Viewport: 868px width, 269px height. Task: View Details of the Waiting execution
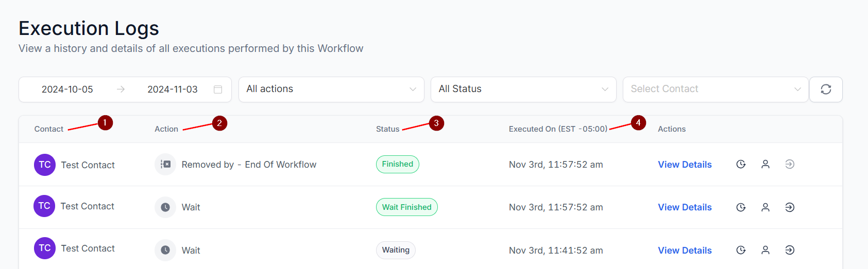click(685, 250)
